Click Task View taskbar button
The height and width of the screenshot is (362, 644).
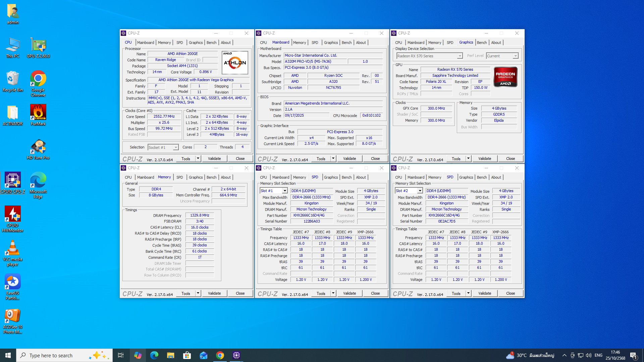pyautogui.click(x=121, y=355)
